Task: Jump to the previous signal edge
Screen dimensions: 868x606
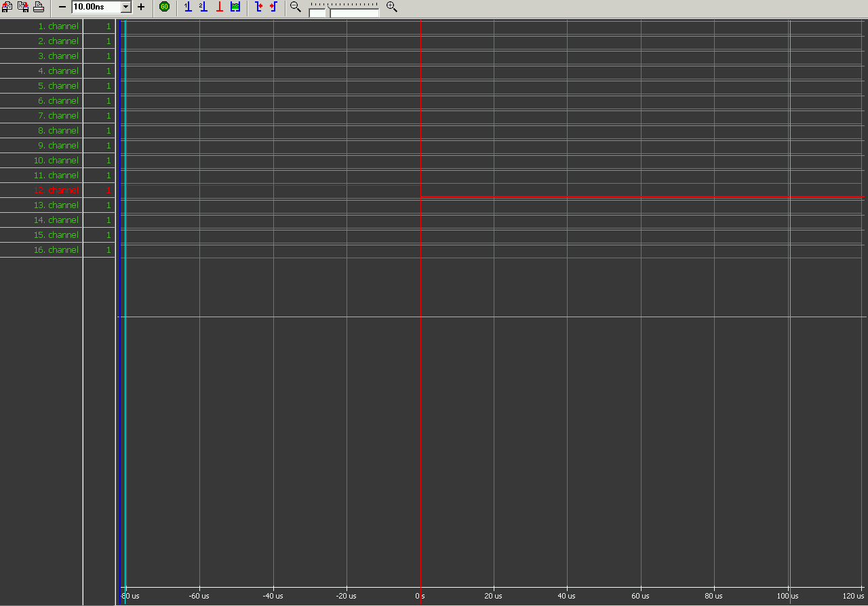Action: coord(258,7)
